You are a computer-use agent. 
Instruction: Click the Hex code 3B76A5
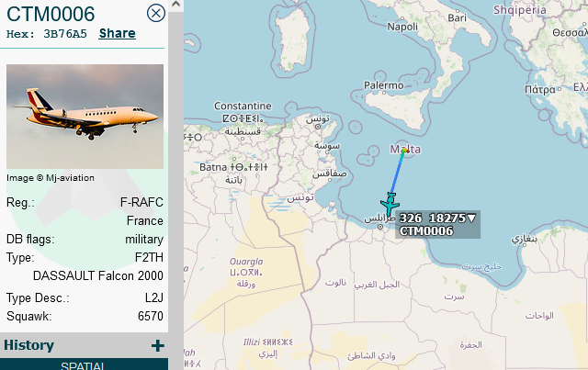coord(65,34)
